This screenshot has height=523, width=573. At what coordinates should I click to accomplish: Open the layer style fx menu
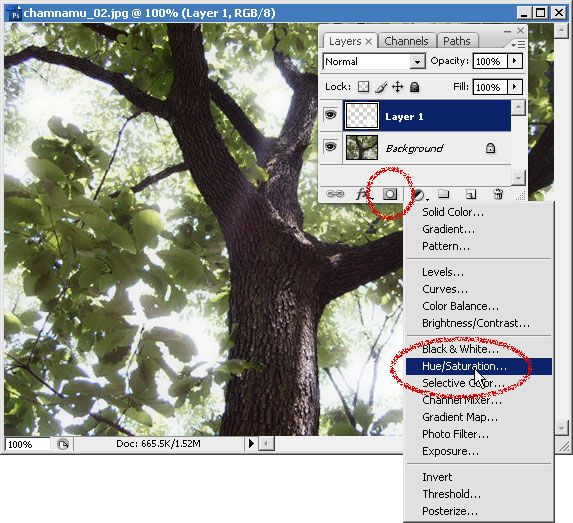pyautogui.click(x=362, y=194)
